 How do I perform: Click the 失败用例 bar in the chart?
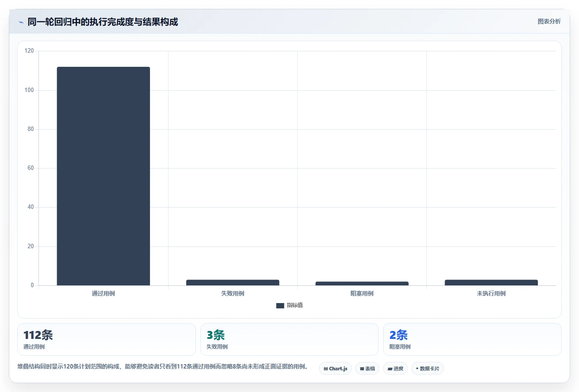pyautogui.click(x=233, y=282)
